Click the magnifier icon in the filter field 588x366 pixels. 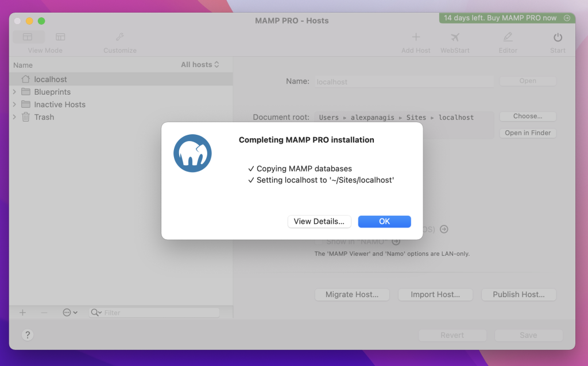tap(95, 313)
